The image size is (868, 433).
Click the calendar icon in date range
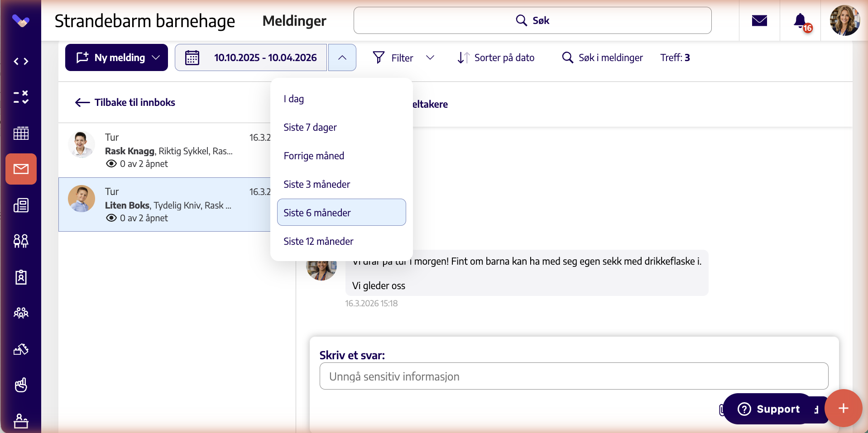[192, 57]
